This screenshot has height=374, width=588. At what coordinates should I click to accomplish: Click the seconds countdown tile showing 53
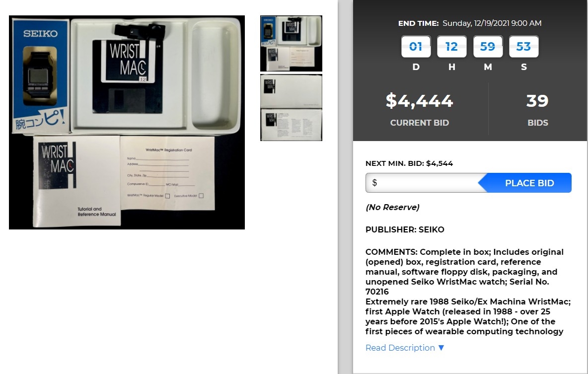524,47
